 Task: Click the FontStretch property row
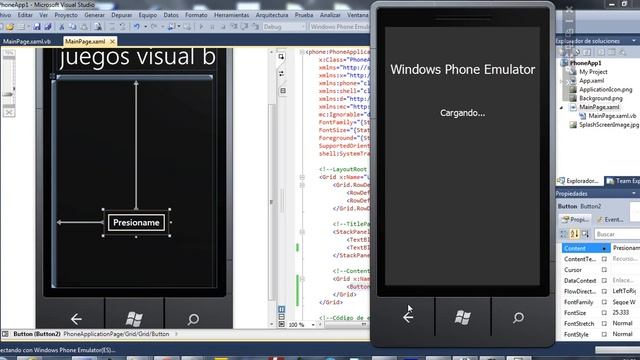tap(600, 323)
